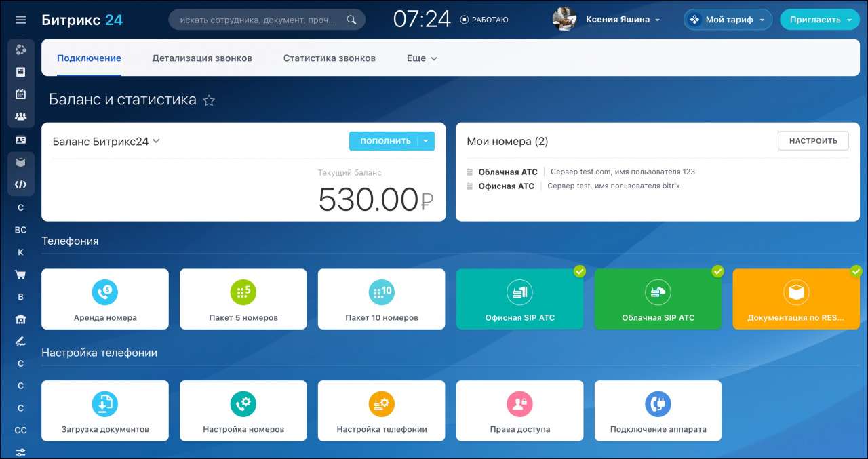Viewport: 868px width, 459px height.
Task: Open Права доступа settings tile
Action: pyautogui.click(x=519, y=411)
